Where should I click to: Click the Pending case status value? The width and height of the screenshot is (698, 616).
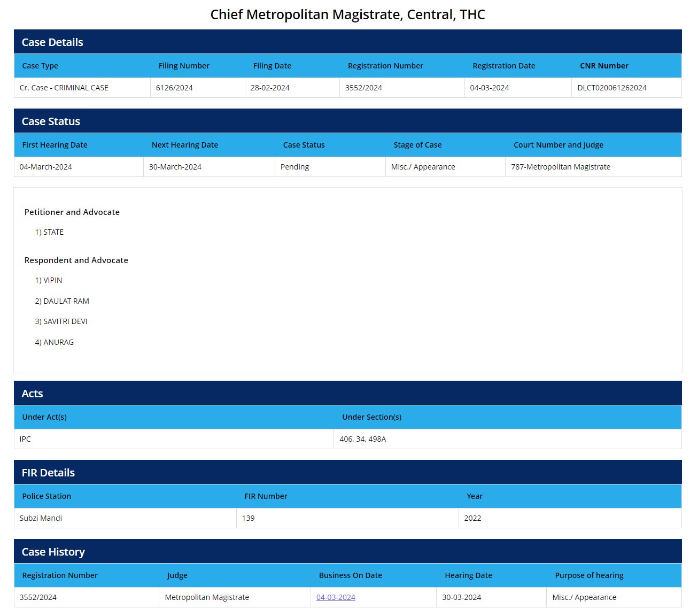(294, 167)
